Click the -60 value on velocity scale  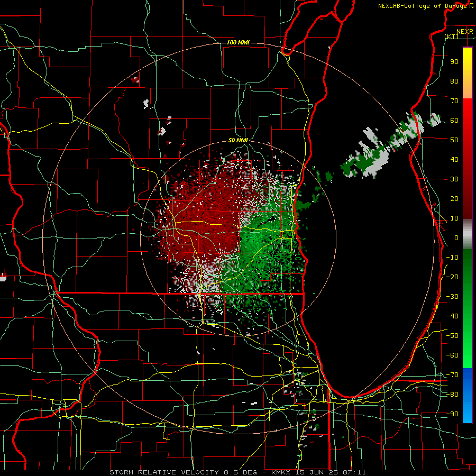click(x=452, y=355)
